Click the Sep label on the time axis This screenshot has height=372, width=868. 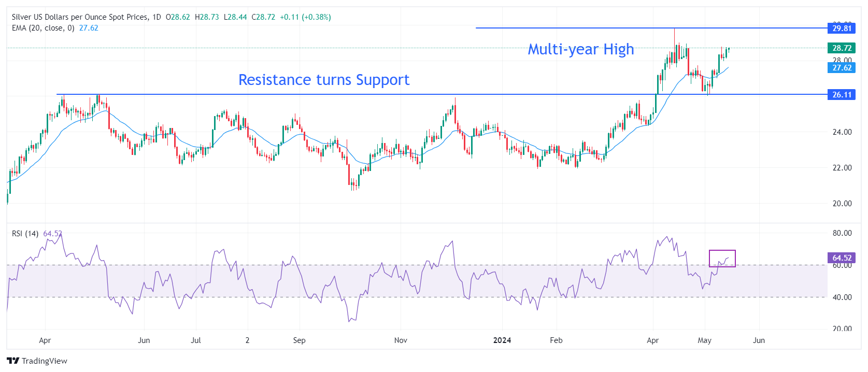coord(299,340)
